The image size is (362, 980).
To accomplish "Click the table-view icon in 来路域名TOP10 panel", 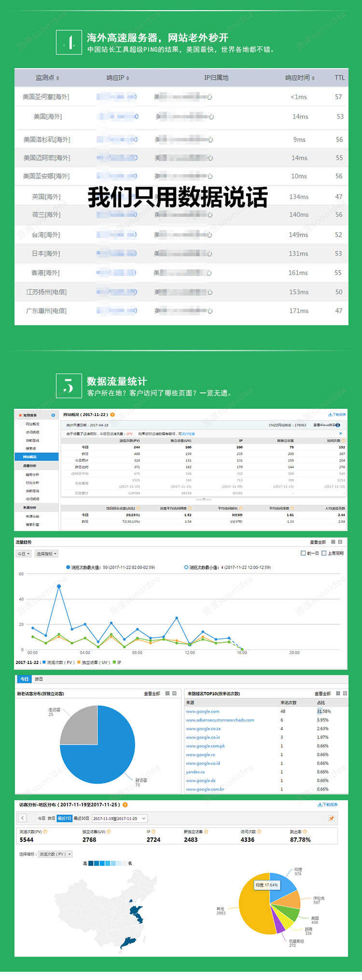I will 338,693.
